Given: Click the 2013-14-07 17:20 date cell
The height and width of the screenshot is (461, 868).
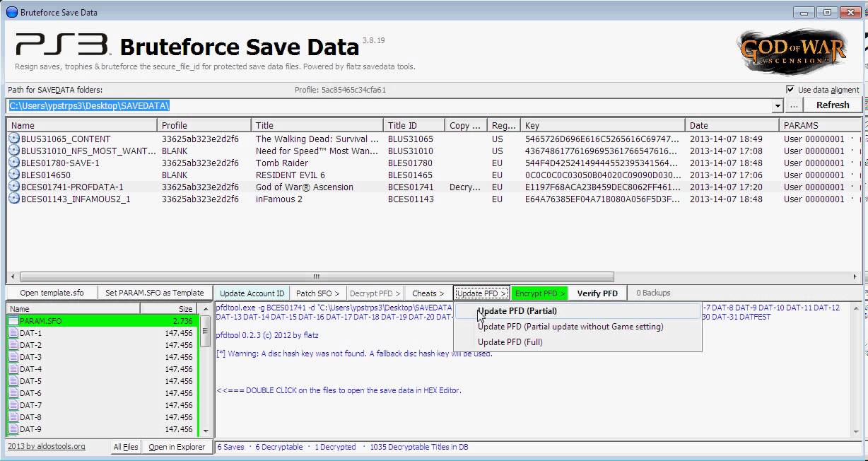Looking at the screenshot, I should [x=726, y=187].
